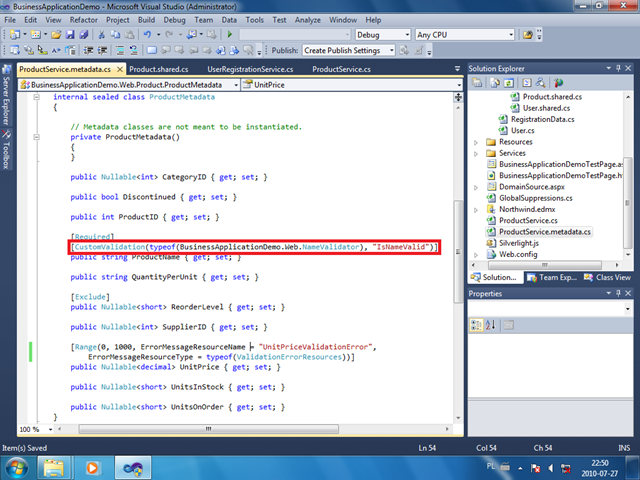Switch Properties to Categorized view
Viewport: 640px width, 480px height.
476,325
